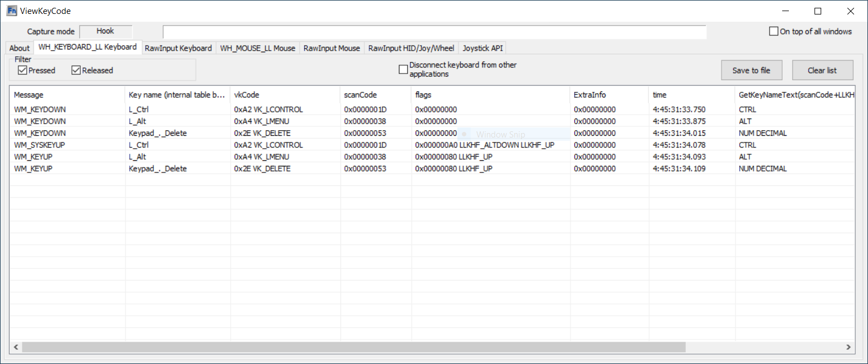Click the horizontal scrollbar left arrow
Viewport: 868px width, 364px height.
pos(16,347)
